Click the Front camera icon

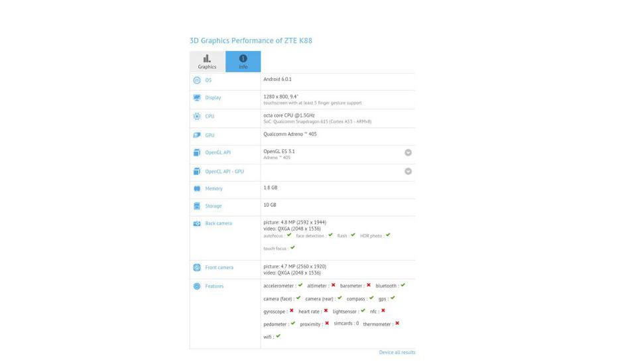(197, 268)
